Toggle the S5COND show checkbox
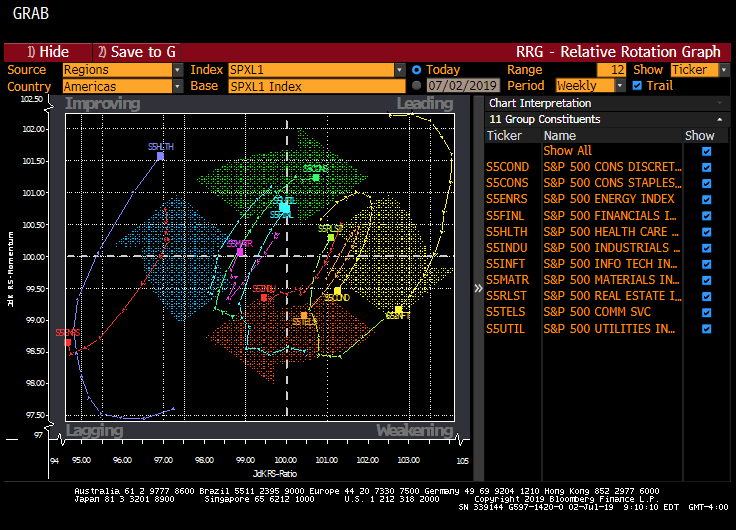The width and height of the screenshot is (736, 530). pyautogui.click(x=706, y=168)
